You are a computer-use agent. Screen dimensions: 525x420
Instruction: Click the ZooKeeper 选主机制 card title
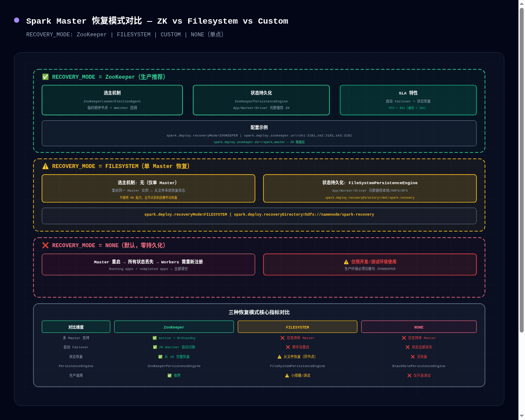pyautogui.click(x=112, y=93)
